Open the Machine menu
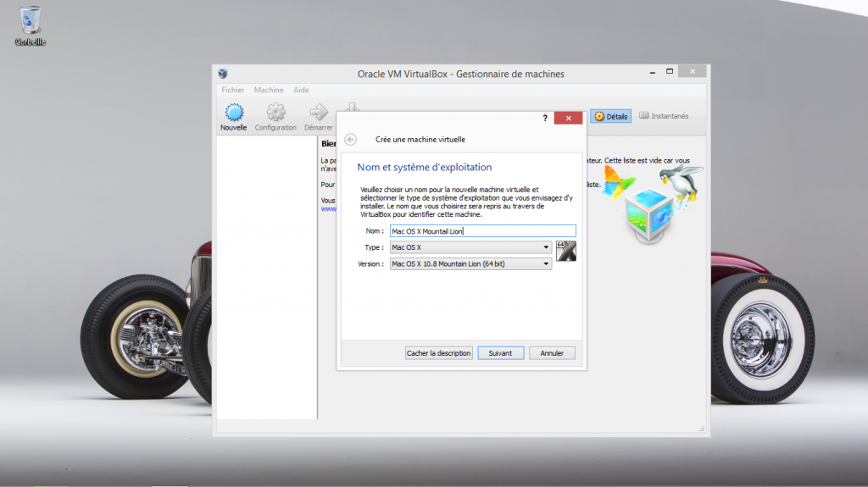The height and width of the screenshot is (487, 868). point(269,90)
